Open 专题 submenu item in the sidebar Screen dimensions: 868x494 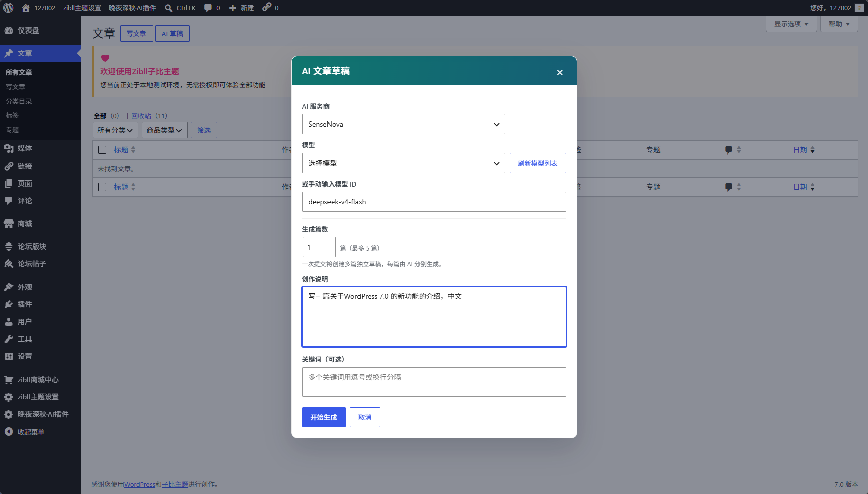[x=12, y=130]
